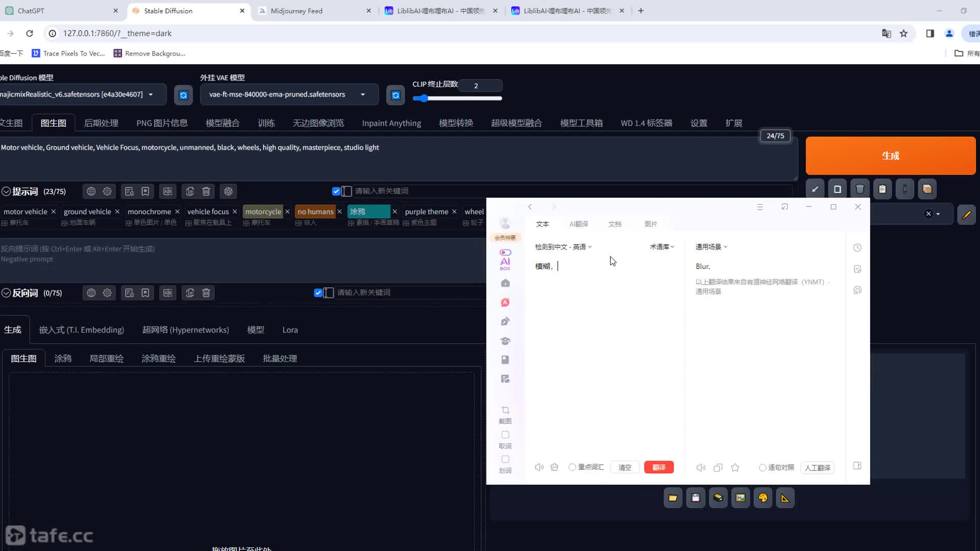This screenshot has width=980, height=551.
Task: Collapse the 反向词 section chevron
Action: coord(6,293)
